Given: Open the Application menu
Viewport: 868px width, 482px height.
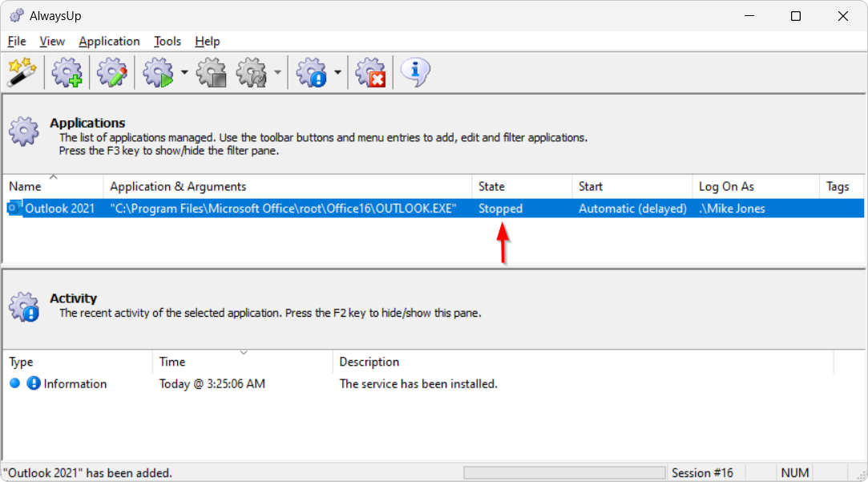Looking at the screenshot, I should click(x=109, y=42).
